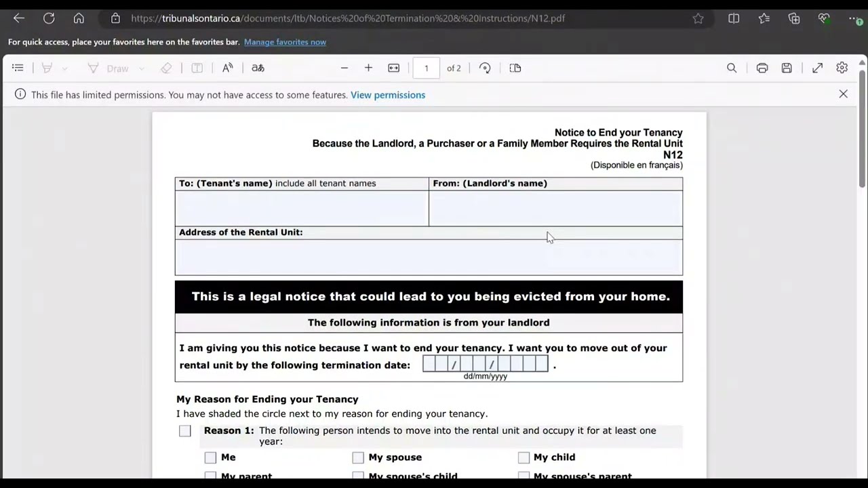
Task: Open browser essentials heart icon
Action: (824, 18)
